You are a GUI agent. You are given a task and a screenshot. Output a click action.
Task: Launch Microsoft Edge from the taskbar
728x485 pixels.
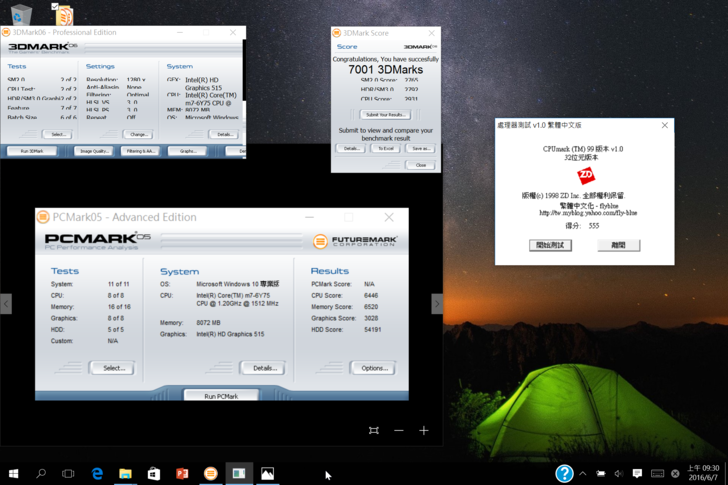tap(98, 473)
